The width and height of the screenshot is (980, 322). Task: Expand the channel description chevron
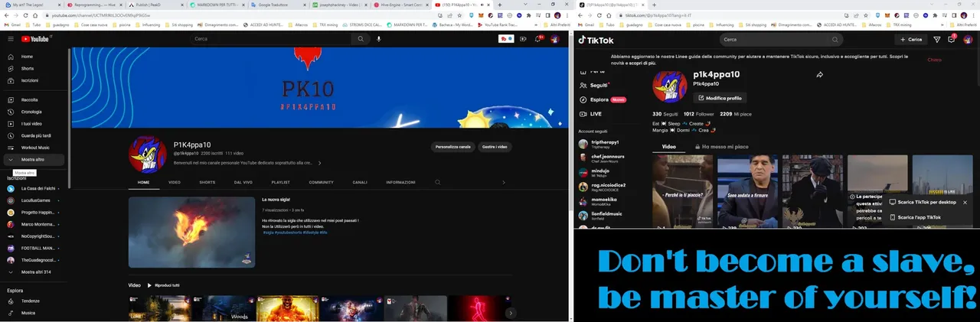tap(319, 163)
